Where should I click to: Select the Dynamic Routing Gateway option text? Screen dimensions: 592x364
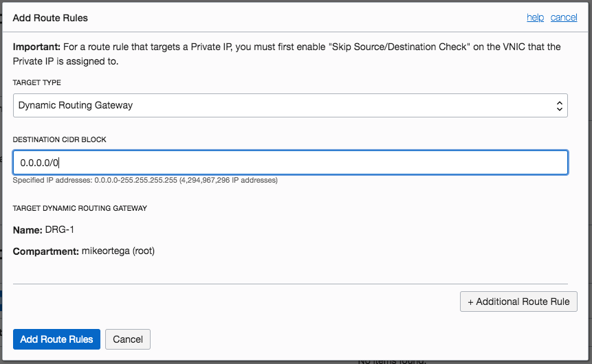coord(76,106)
